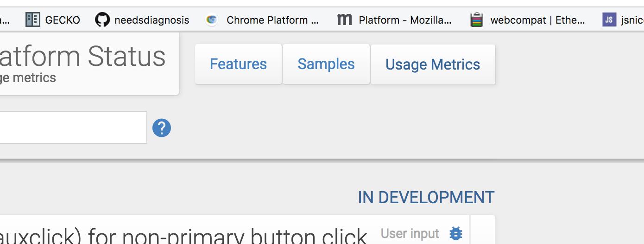Click the GECKO bookmark icon
This screenshot has width=644, height=244.
(32, 20)
